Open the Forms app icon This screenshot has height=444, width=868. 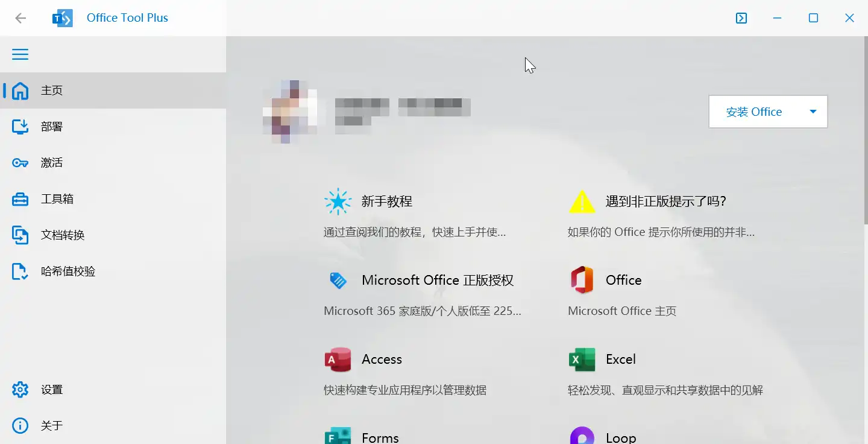coord(338,436)
